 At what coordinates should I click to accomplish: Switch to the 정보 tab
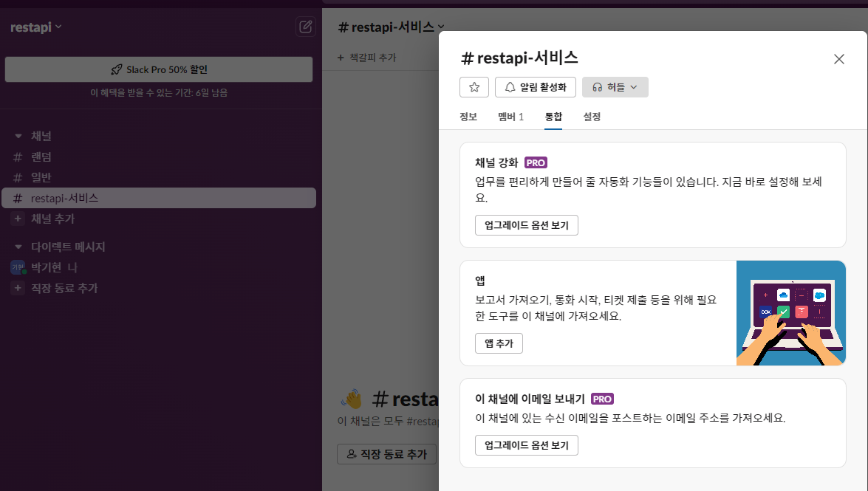coord(468,117)
